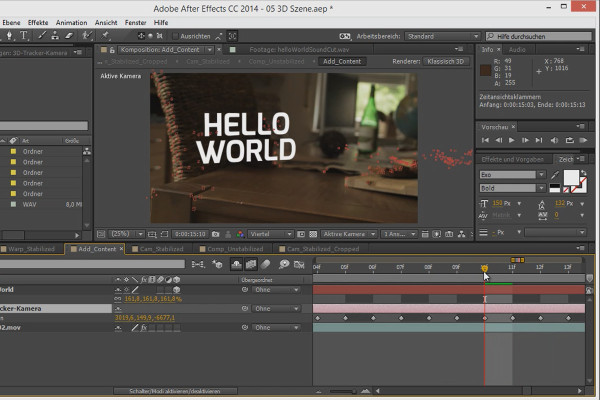Open the Effekte menu
The image size is (600, 400).
point(38,23)
